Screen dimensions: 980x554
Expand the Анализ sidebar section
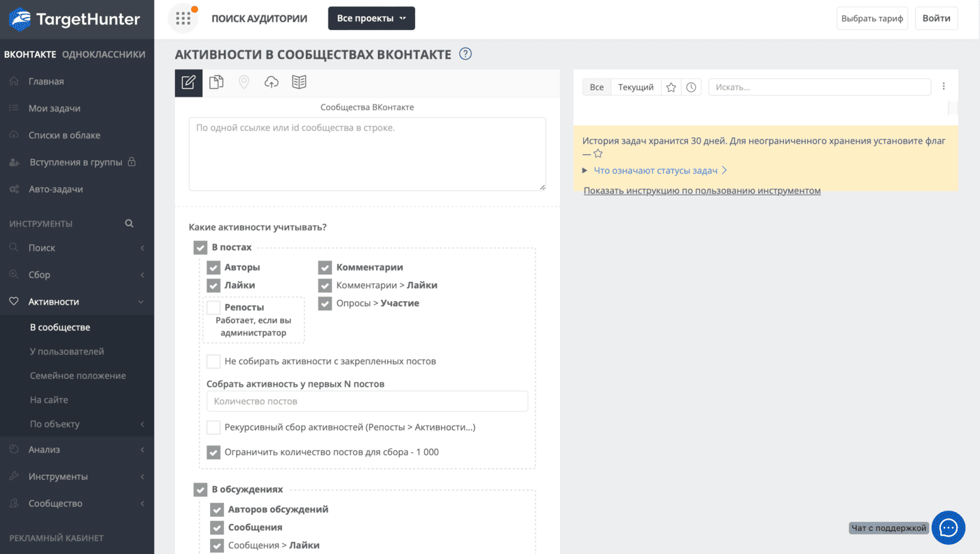pyautogui.click(x=77, y=450)
